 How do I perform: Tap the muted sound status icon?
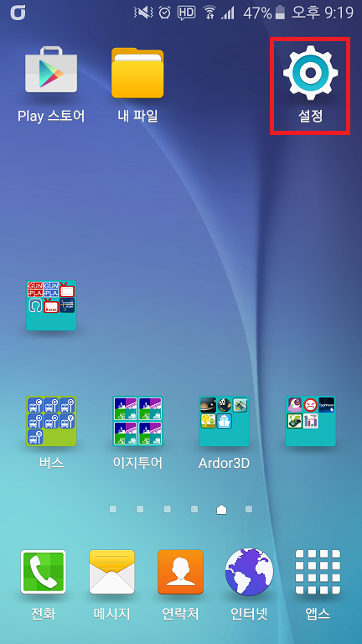tap(143, 13)
